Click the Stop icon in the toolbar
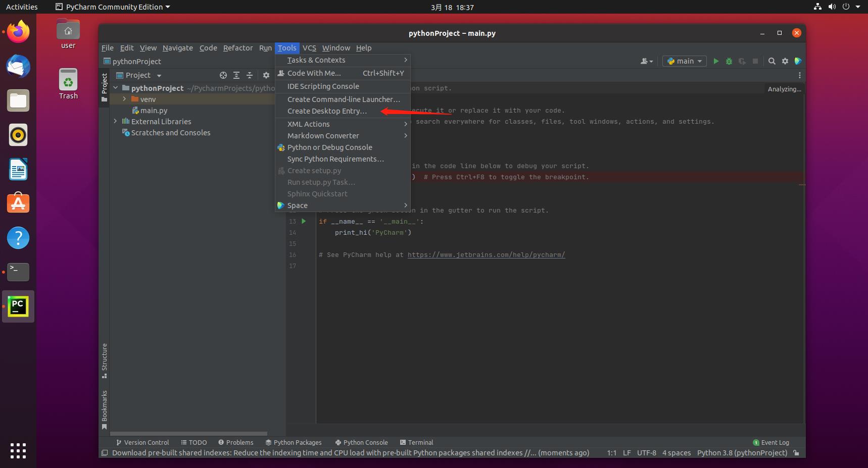Viewport: 868px width, 468px height. coord(755,61)
